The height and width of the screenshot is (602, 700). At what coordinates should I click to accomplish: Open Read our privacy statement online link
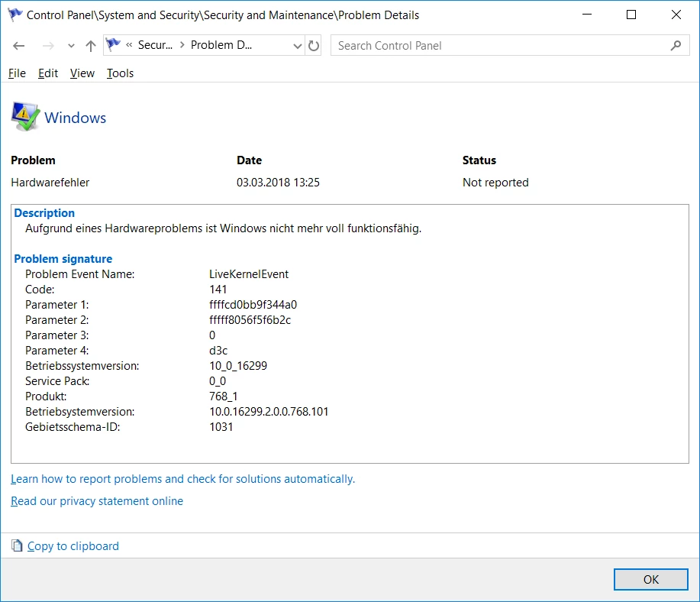[97, 501]
